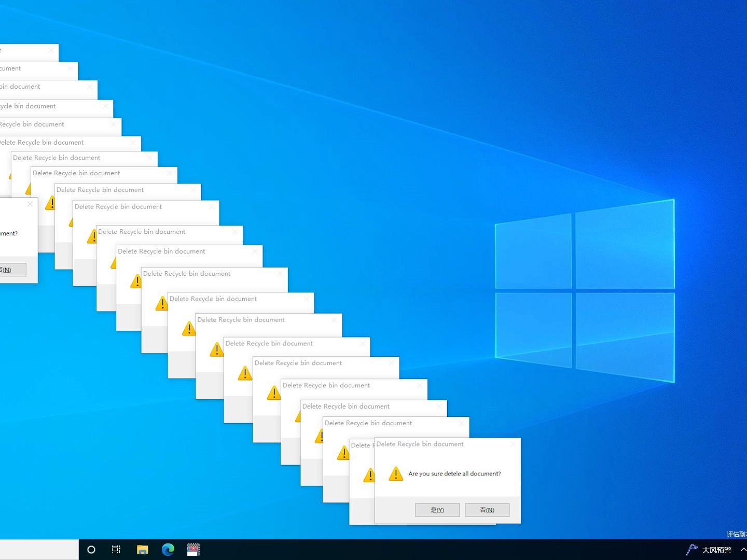Click the warning icon beside 'Are you sure' text
747x560 pixels.
[x=396, y=473]
